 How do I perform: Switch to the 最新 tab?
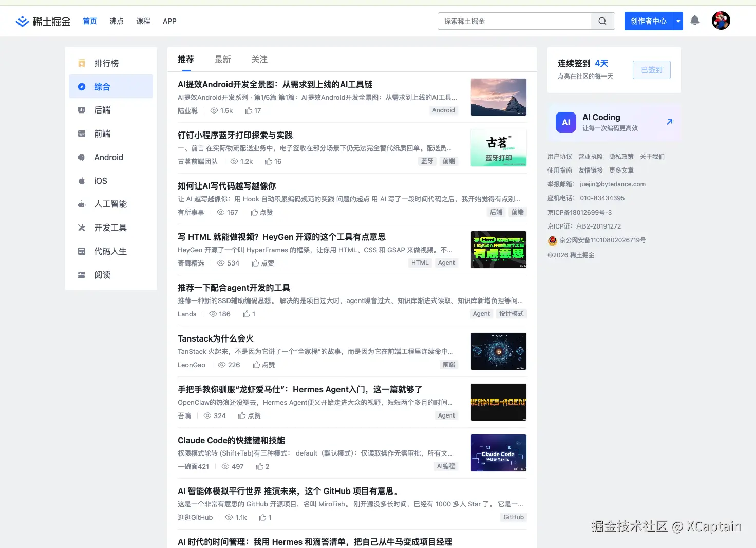223,60
